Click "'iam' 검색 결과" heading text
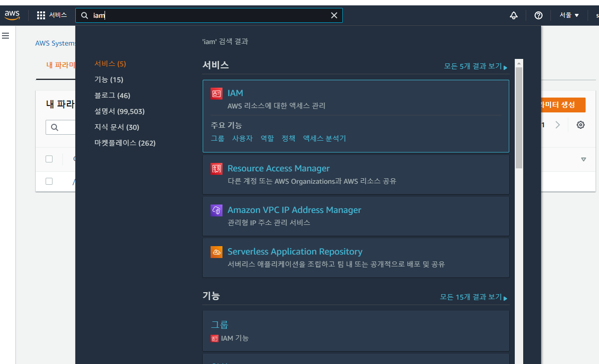This screenshot has width=599, height=364. tap(225, 42)
